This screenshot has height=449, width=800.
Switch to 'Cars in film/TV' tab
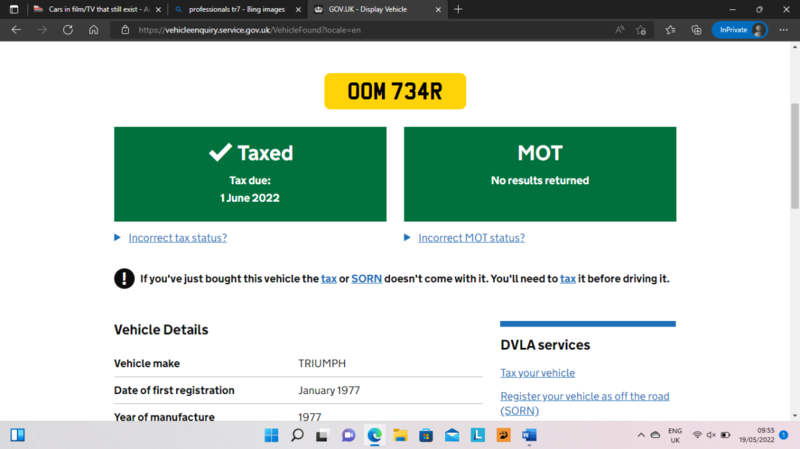click(90, 9)
